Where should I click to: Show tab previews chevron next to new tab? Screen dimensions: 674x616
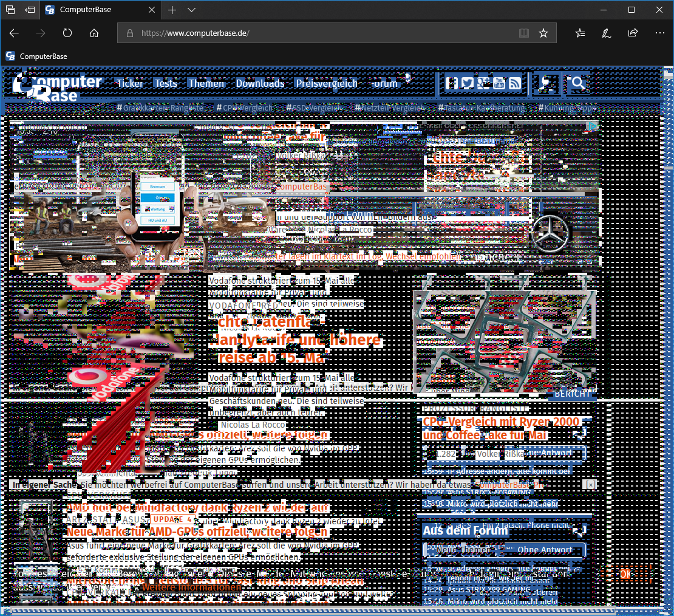click(192, 10)
